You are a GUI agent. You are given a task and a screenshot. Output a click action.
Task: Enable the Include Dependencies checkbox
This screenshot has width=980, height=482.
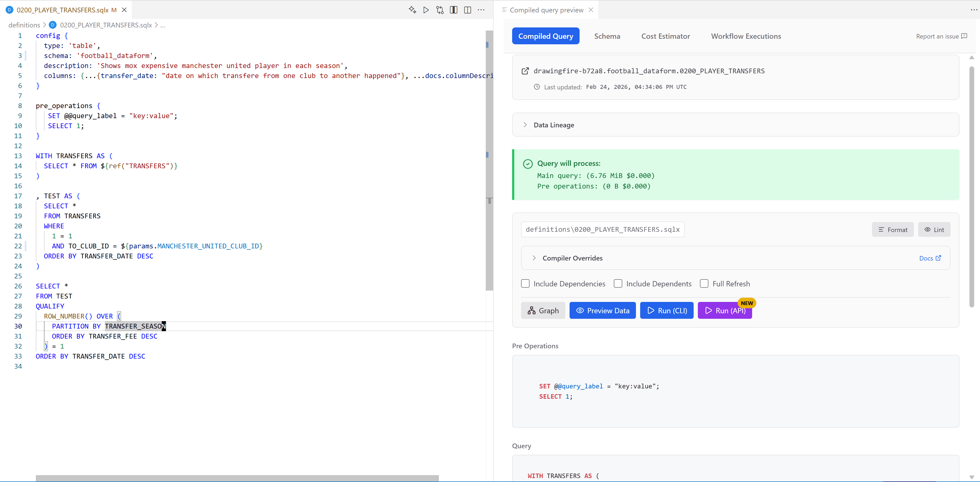click(x=525, y=284)
